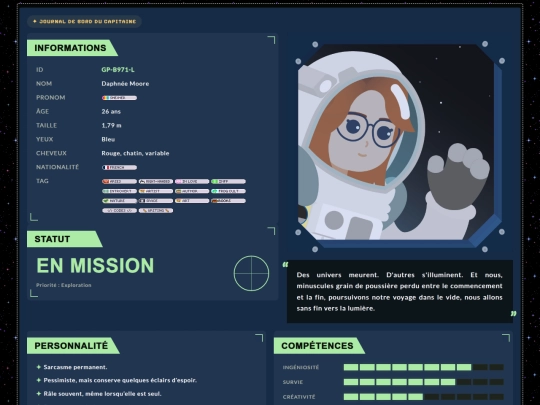Click the TAILLE field label
The width and height of the screenshot is (540, 405).
coord(46,125)
